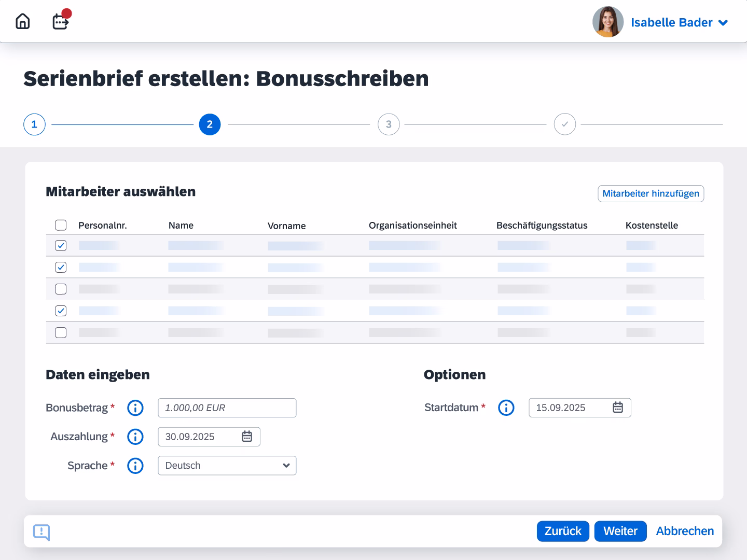Click the Kostenstelle column header
This screenshot has height=560, width=747.
(652, 226)
